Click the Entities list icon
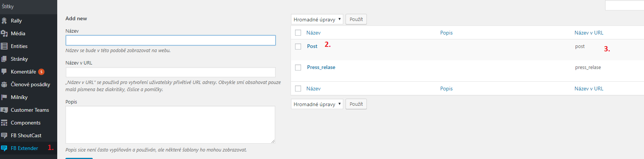This screenshot has width=644, height=159. point(4,46)
